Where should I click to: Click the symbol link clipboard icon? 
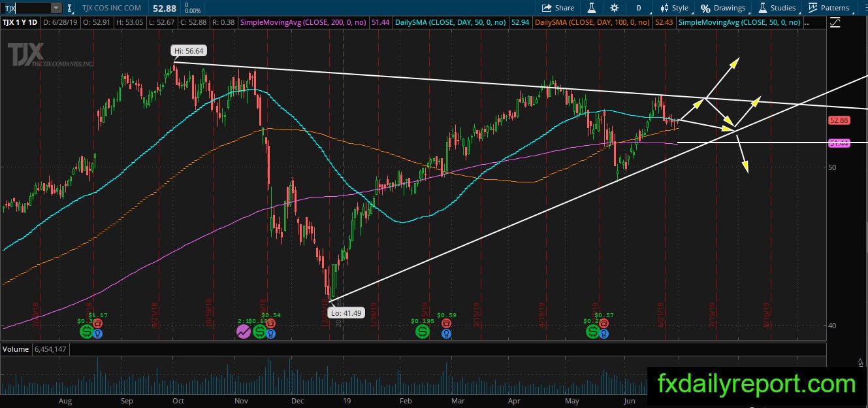(69, 8)
